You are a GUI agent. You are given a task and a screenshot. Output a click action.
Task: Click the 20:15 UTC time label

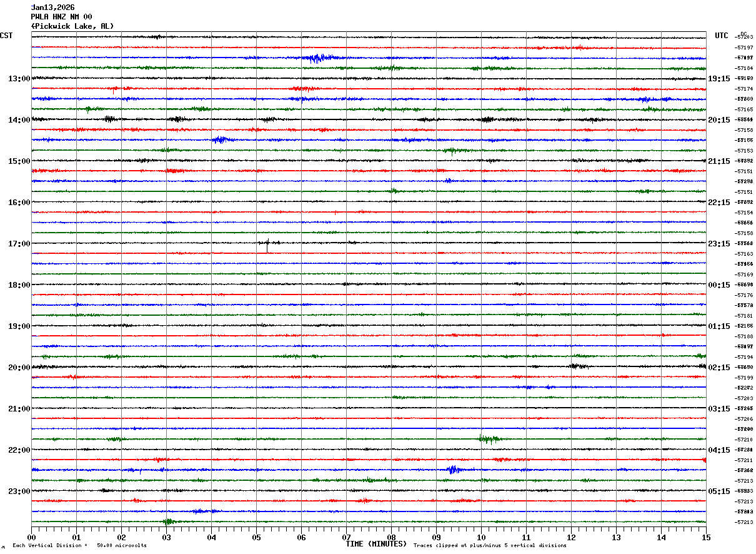click(x=719, y=120)
